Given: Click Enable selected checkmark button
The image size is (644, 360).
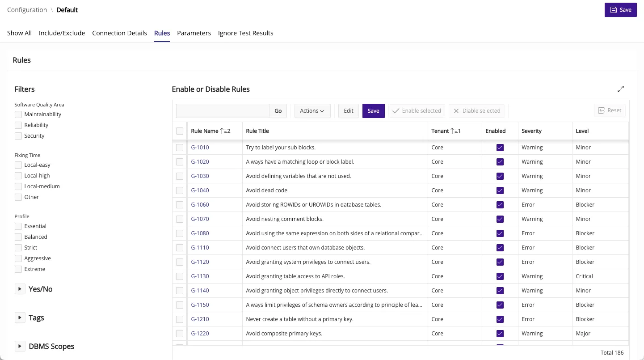Looking at the screenshot, I should 417,111.
